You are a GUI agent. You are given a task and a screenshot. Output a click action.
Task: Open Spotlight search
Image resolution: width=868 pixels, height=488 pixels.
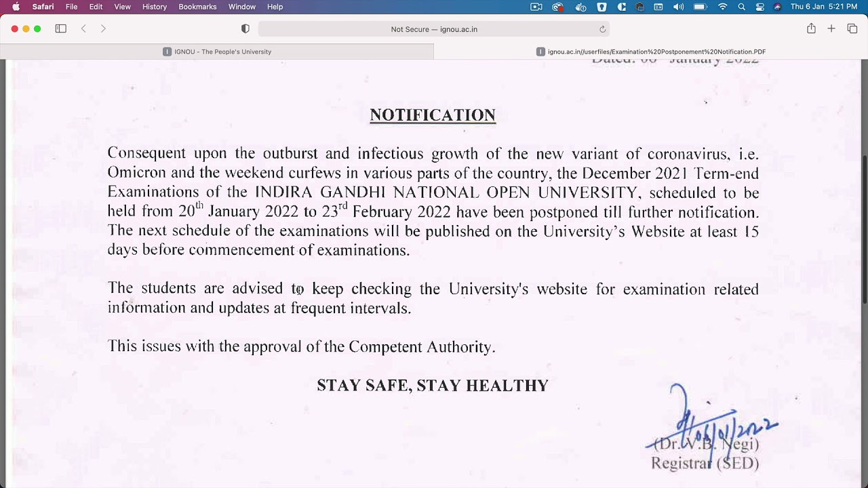point(741,7)
